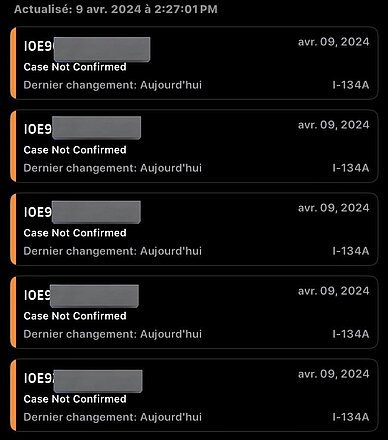This screenshot has width=388, height=440.
Task: Click the third card's 'avr. 09, 2024' date
Action: (334, 208)
